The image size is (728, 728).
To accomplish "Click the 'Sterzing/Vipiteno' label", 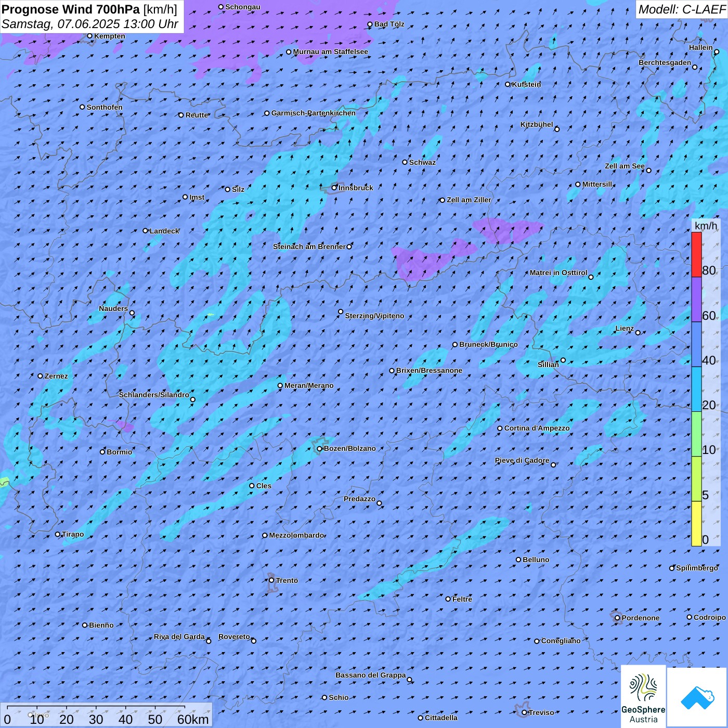I will pos(374,316).
